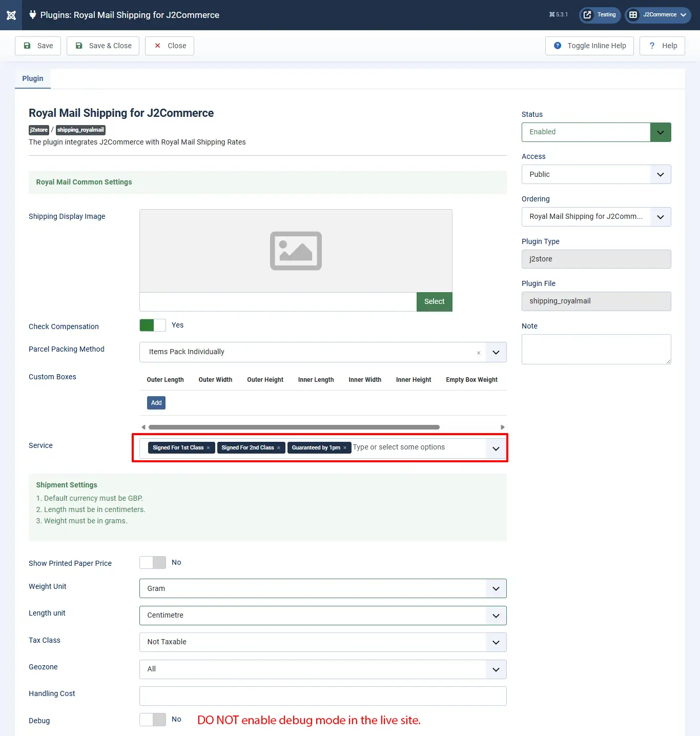Toggle the Check Compensation switch
700x736 pixels.
153,325
